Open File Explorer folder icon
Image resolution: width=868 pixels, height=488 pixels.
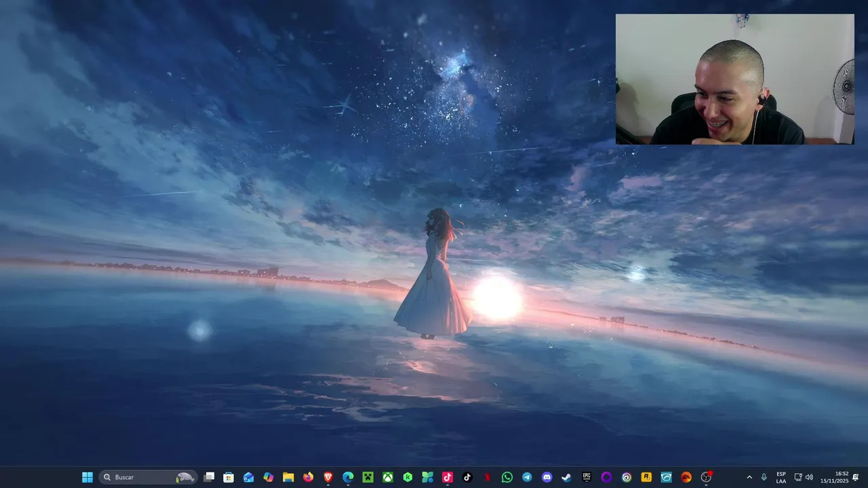point(288,477)
